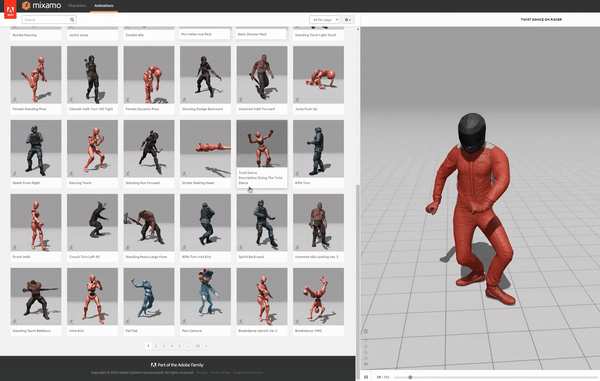Go to results page 3

point(164,346)
